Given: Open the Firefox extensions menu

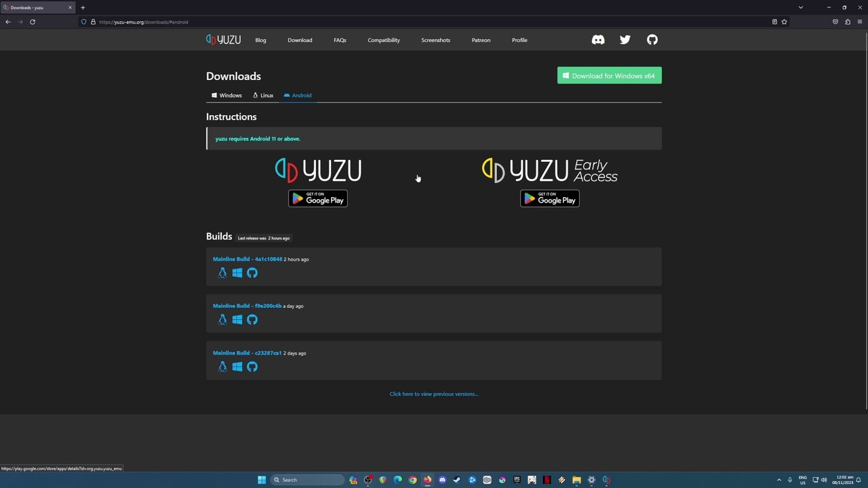Looking at the screenshot, I should click(x=848, y=22).
